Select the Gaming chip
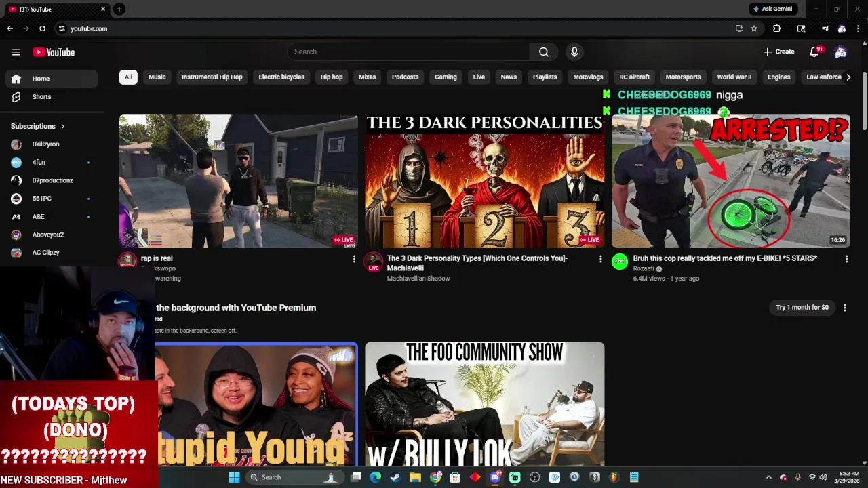This screenshot has height=488, width=868. pos(446,77)
